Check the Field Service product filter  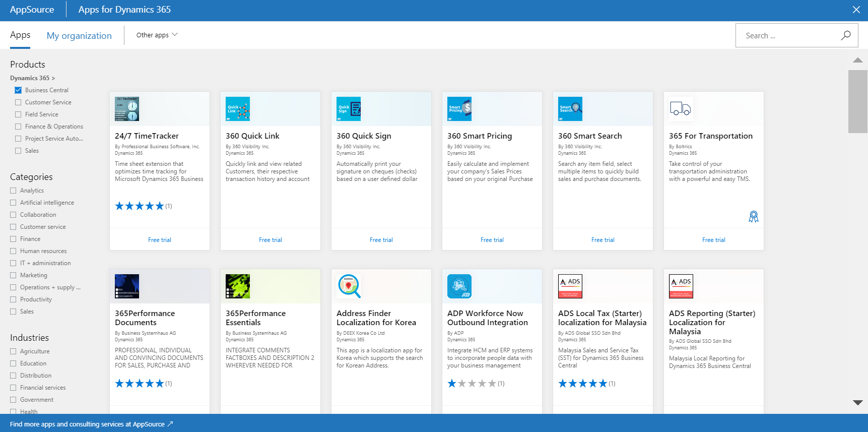tap(18, 114)
